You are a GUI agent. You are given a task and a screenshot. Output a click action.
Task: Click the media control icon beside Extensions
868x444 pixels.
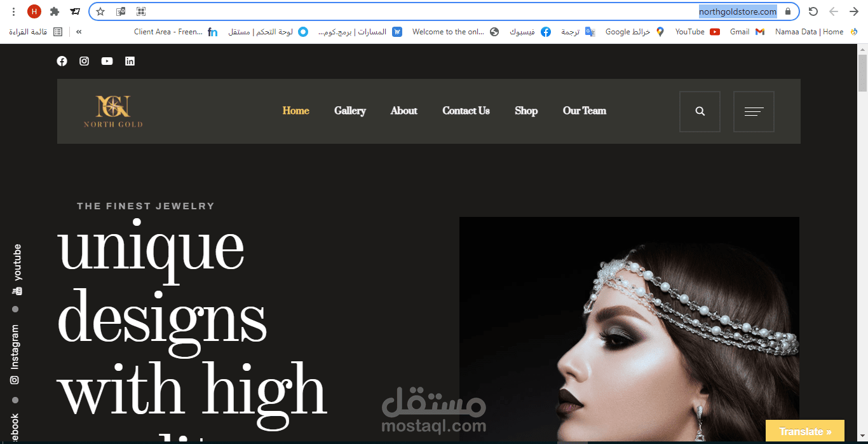point(75,11)
